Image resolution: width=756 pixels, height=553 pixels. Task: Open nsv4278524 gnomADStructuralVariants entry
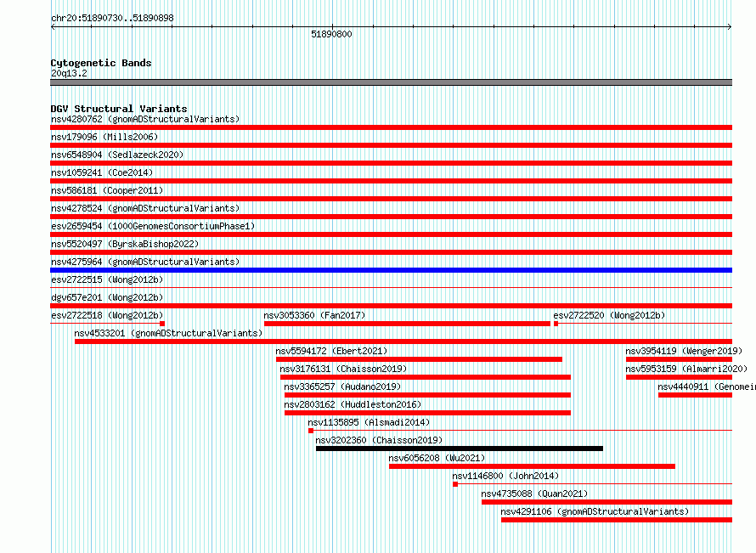point(145,208)
